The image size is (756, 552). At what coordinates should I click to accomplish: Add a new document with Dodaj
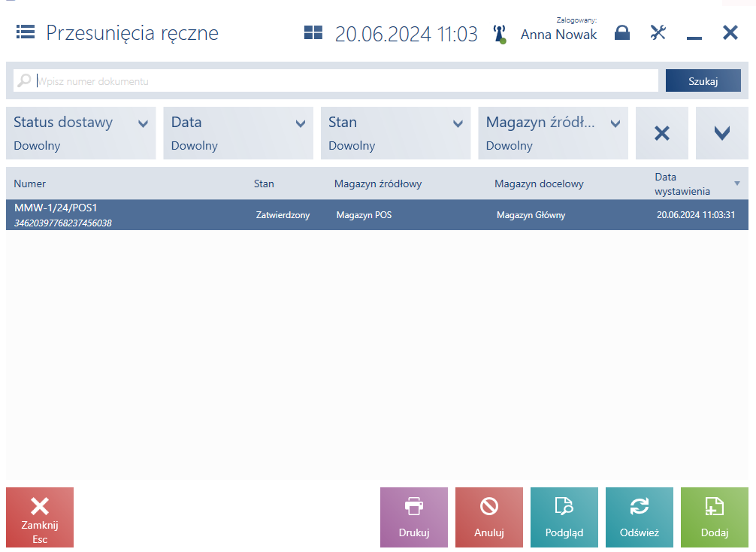coord(715,517)
